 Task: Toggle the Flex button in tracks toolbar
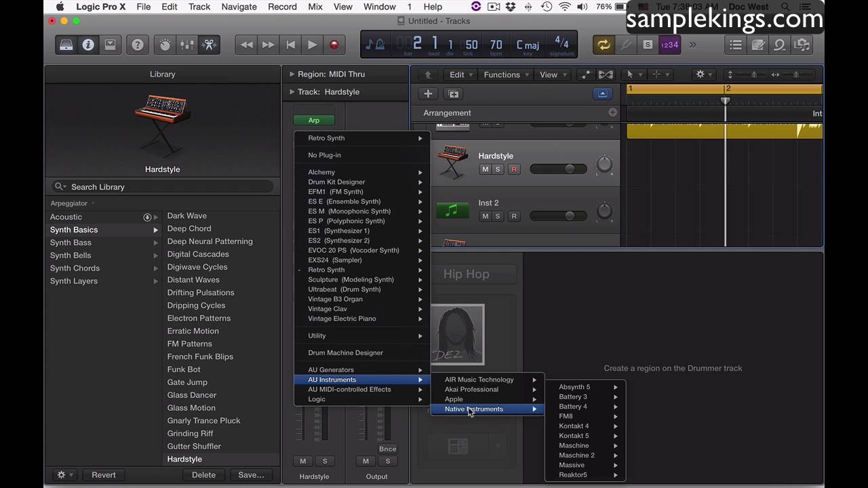[606, 75]
